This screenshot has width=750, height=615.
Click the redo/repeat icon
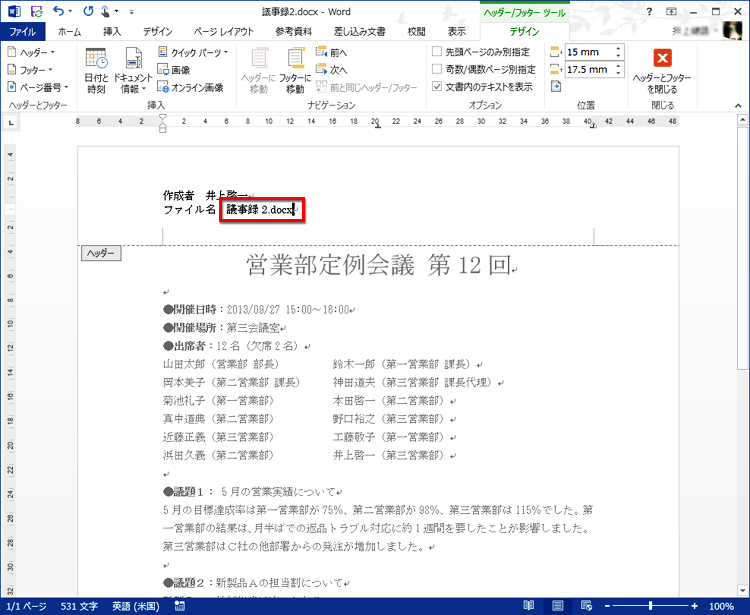[88, 11]
